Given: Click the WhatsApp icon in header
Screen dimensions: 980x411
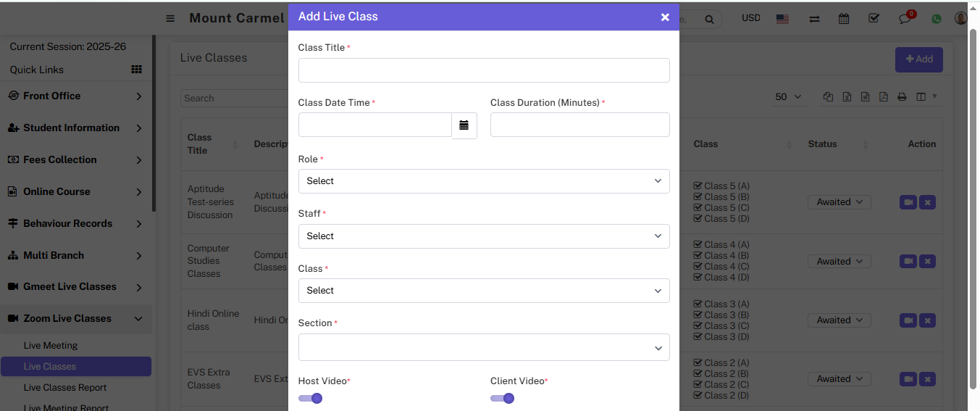Looking at the screenshot, I should tap(937, 19).
